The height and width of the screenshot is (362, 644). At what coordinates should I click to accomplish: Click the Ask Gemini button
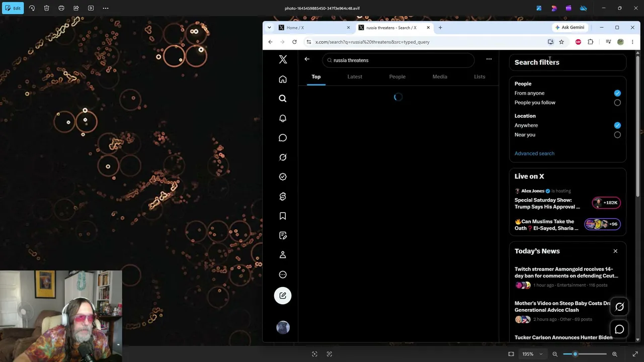pos(570,28)
